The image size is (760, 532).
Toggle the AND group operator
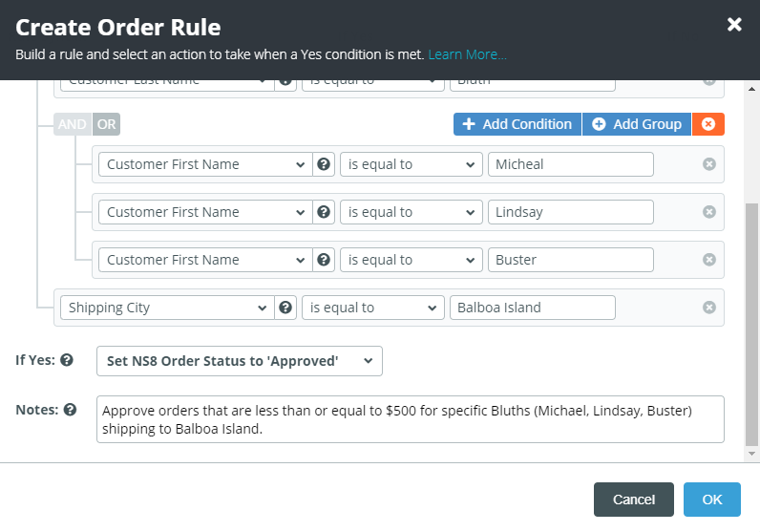click(73, 124)
